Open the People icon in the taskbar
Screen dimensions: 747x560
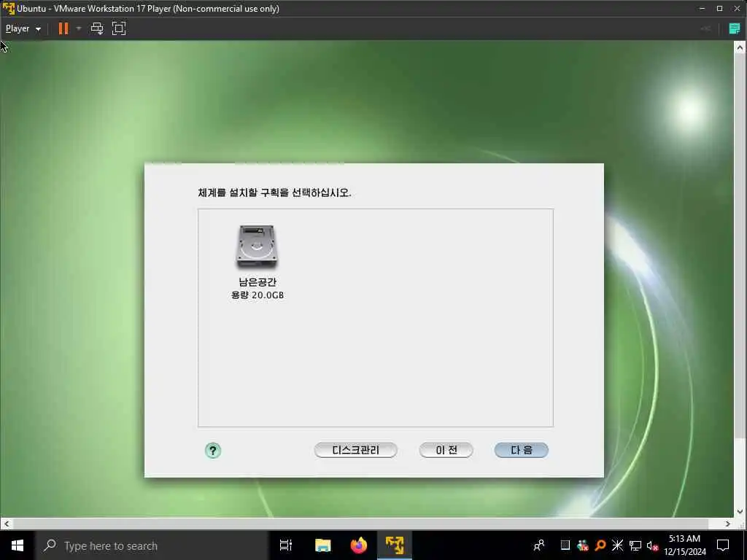(x=539, y=545)
